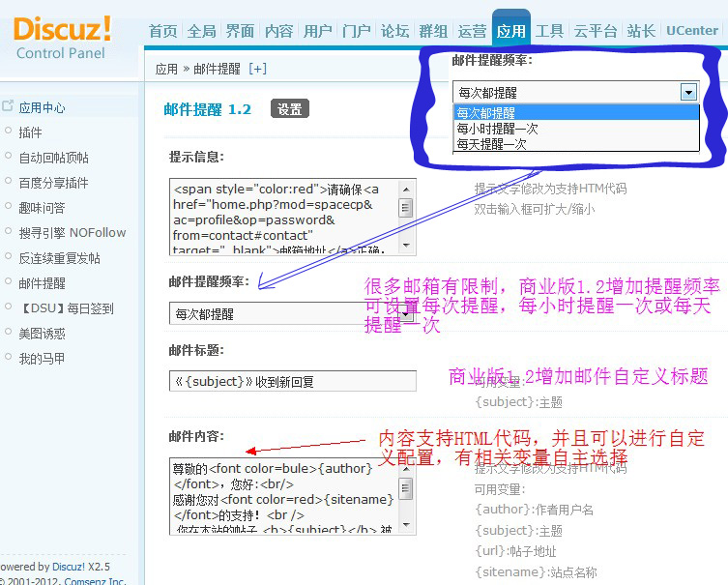The image size is (728, 585).
Task: Open the 站长 top menu
Action: tap(641, 31)
